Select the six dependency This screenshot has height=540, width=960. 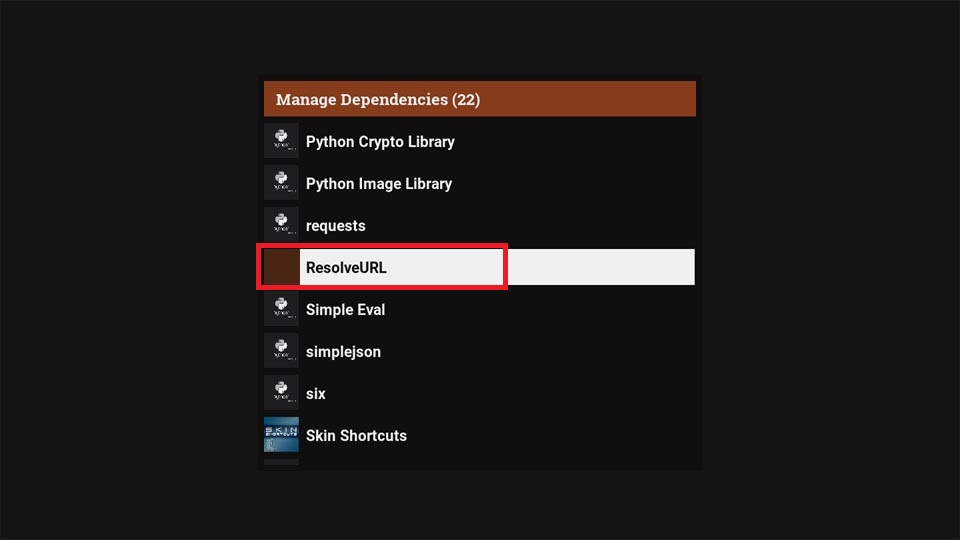click(479, 392)
